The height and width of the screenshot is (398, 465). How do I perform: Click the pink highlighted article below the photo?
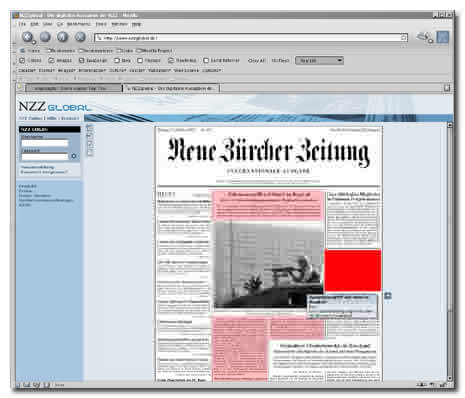(240, 348)
